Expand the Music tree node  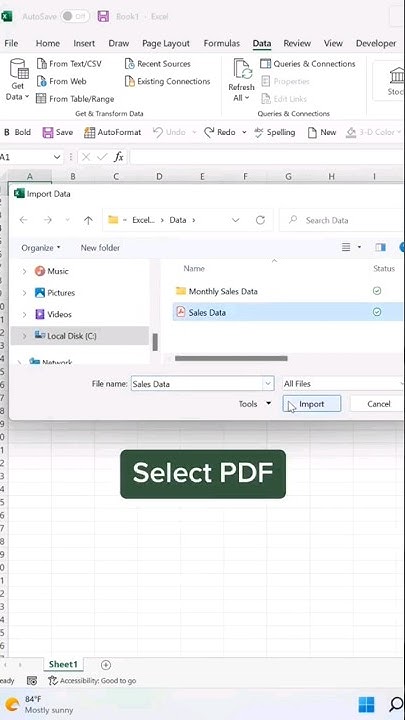click(x=24, y=271)
